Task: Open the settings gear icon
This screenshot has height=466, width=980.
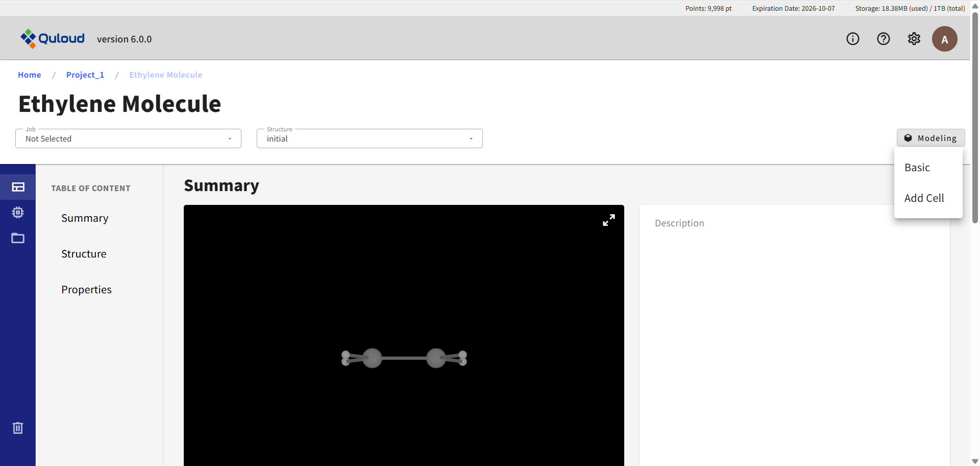Action: (914, 38)
